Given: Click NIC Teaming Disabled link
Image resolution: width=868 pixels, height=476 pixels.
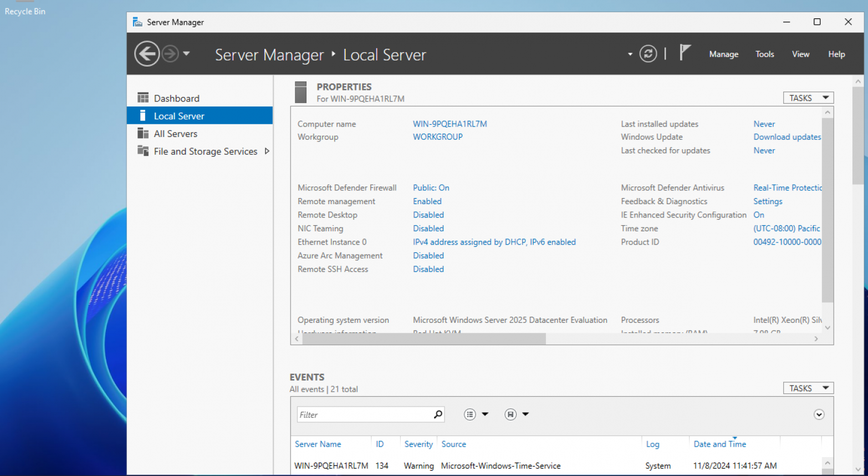Looking at the screenshot, I should click(x=428, y=228).
